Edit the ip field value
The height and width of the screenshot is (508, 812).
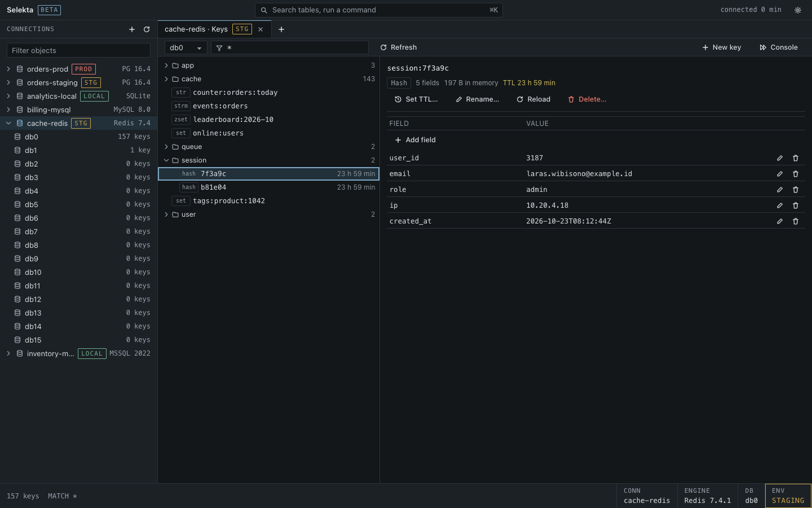click(780, 205)
